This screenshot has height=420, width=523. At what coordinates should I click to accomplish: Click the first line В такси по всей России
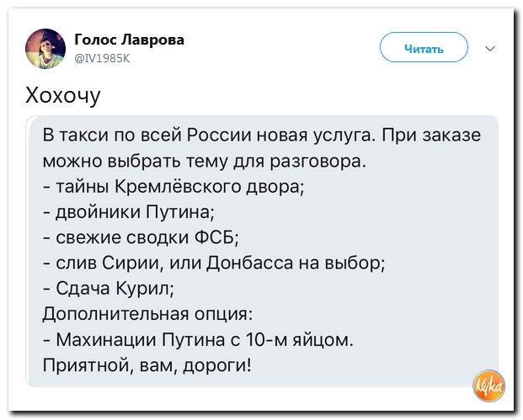(262, 136)
